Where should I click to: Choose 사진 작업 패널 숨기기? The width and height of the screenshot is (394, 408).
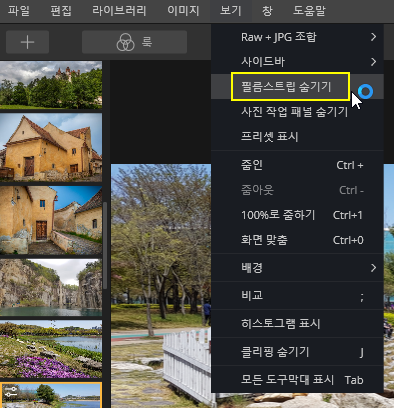tap(297, 111)
